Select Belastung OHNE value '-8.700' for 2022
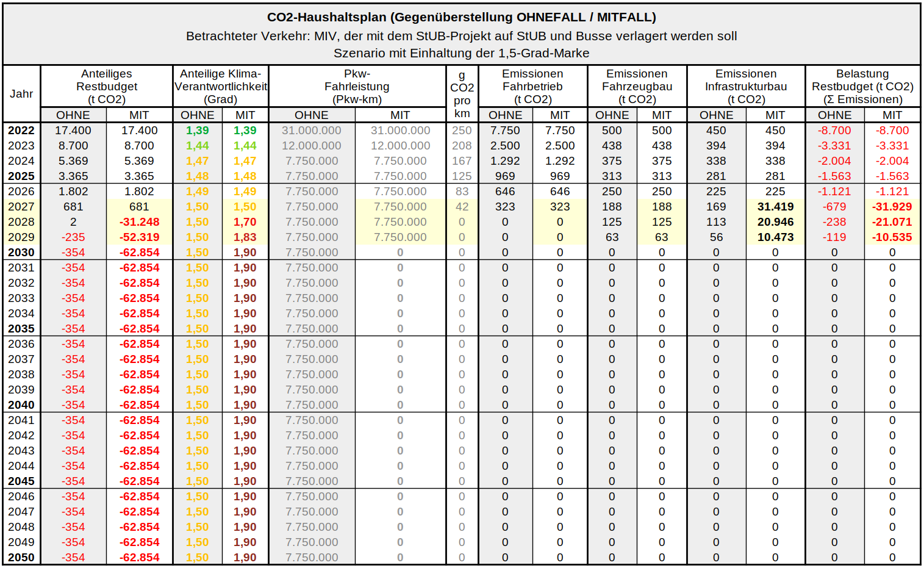The width and height of the screenshot is (924, 568). [834, 131]
